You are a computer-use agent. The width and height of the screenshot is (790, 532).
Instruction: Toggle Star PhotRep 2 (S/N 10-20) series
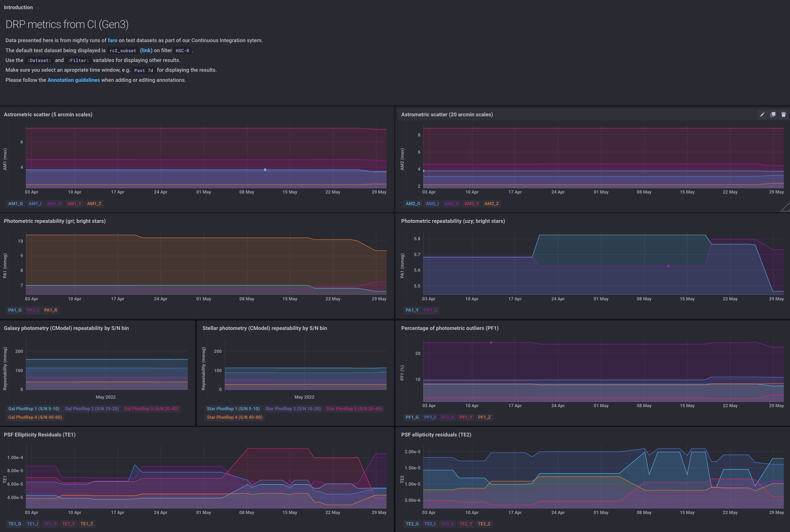coord(293,409)
